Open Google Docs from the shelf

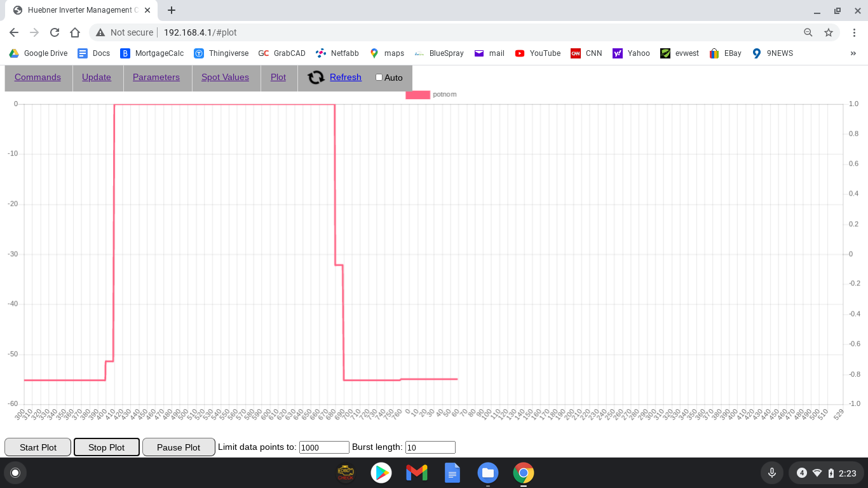point(452,473)
